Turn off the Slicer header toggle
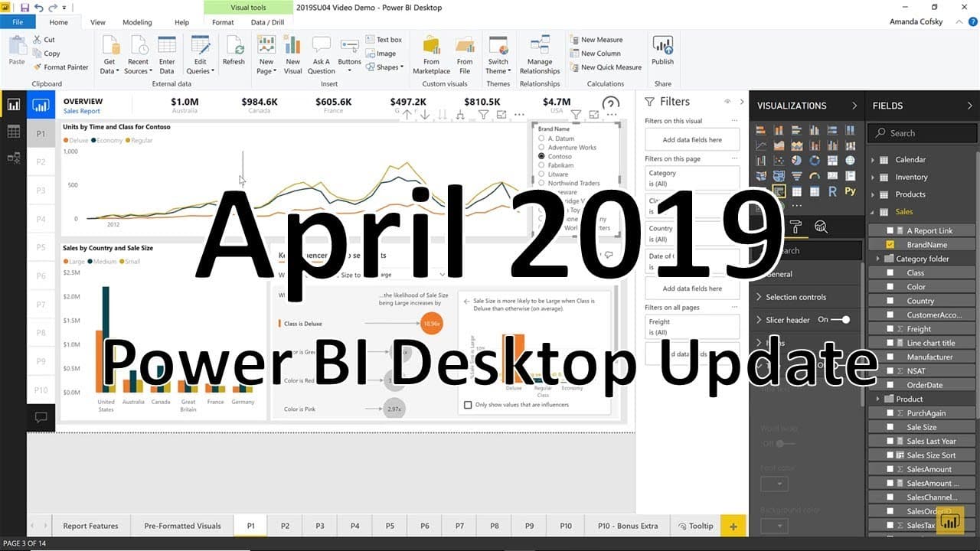The width and height of the screenshot is (980, 551). click(x=841, y=320)
